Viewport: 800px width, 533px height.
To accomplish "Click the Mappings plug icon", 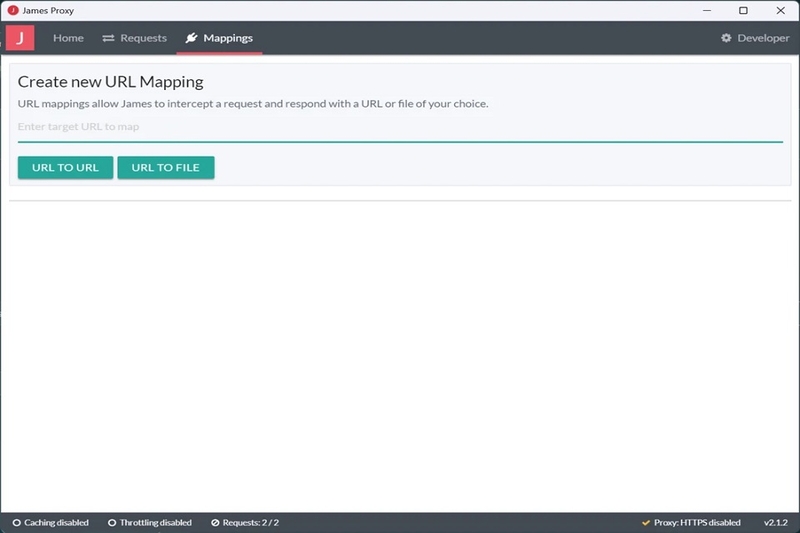I will coord(191,38).
